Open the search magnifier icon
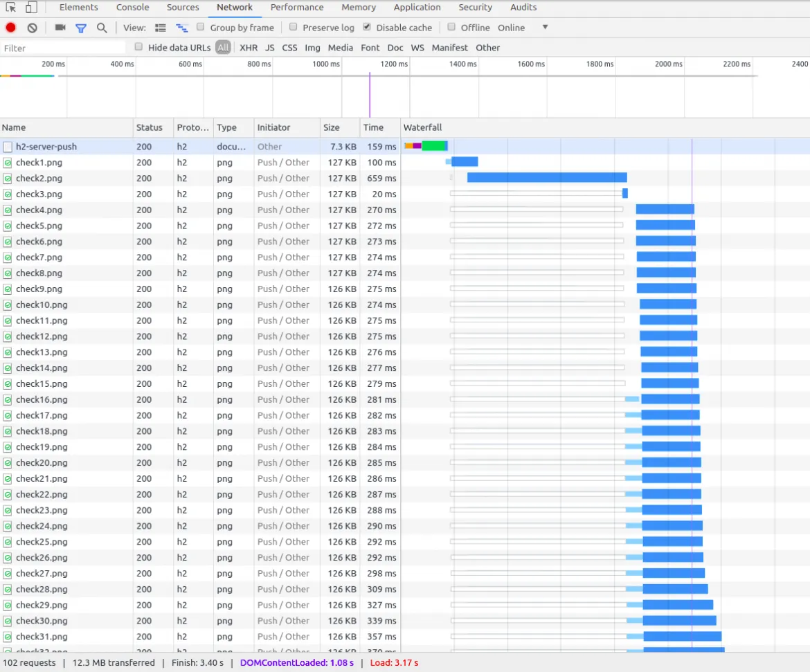This screenshot has width=810, height=672. [102, 28]
